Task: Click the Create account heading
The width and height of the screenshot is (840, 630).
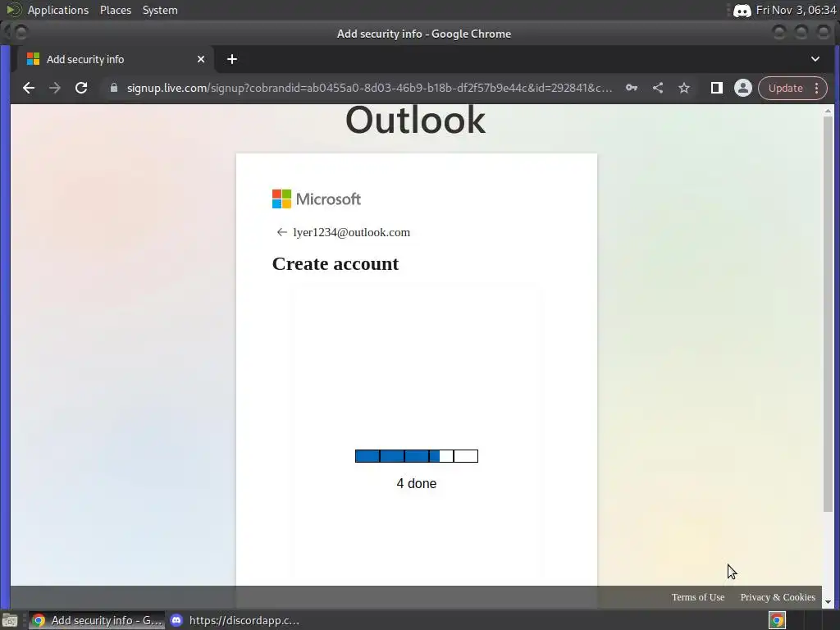Action: [336, 263]
